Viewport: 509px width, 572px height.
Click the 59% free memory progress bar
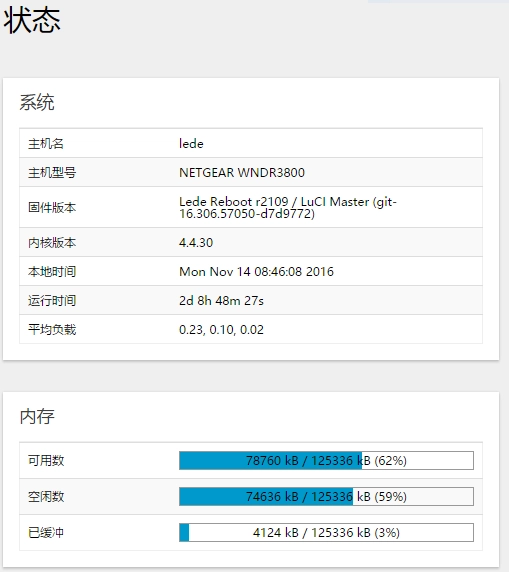[x=326, y=496]
